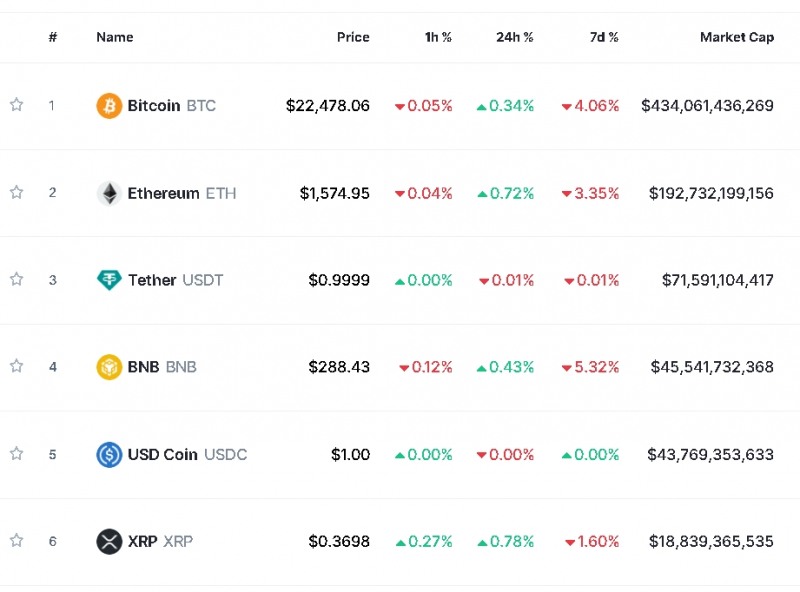Screen dimensions: 800x592
Task: Sort by Market Cap column header
Action: click(736, 37)
